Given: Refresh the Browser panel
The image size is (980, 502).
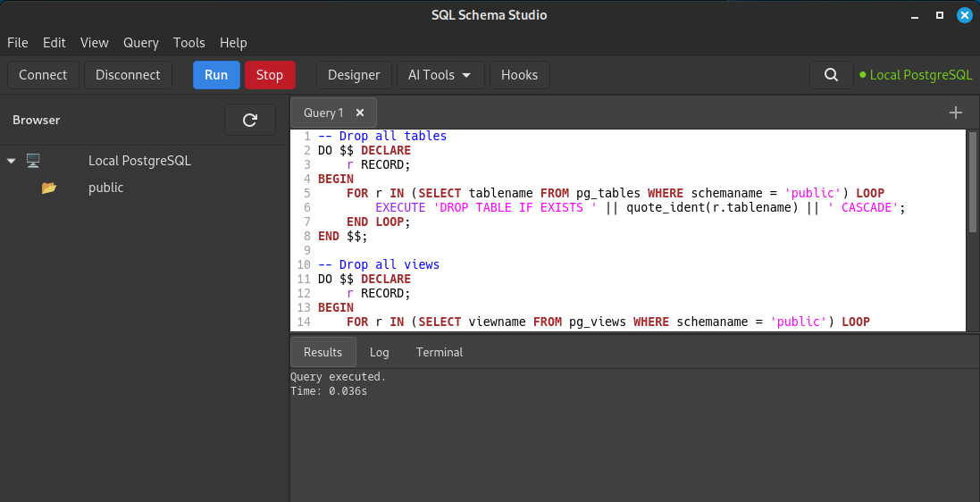Looking at the screenshot, I should pyautogui.click(x=250, y=120).
